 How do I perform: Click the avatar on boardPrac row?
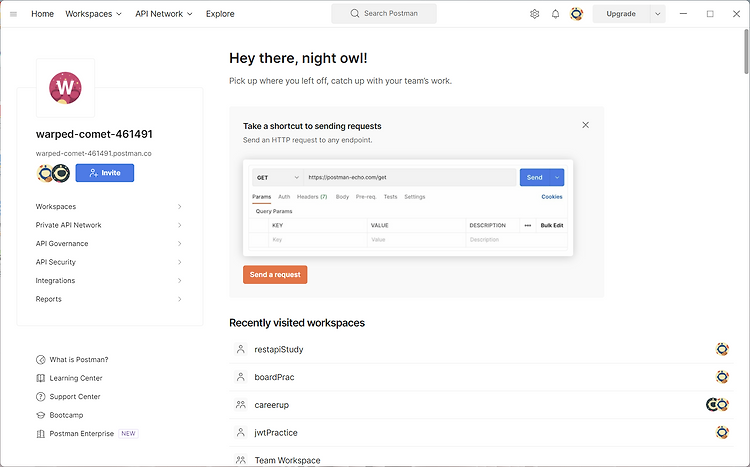tap(722, 377)
